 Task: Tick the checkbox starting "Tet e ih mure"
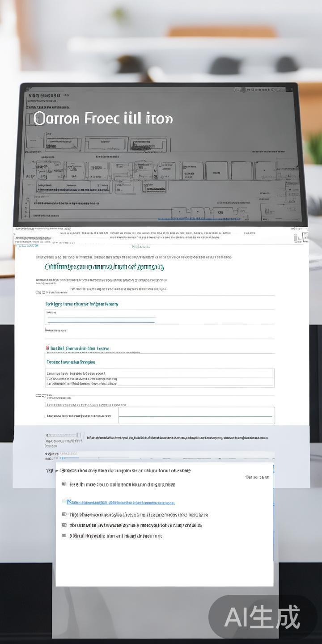pos(64,484)
